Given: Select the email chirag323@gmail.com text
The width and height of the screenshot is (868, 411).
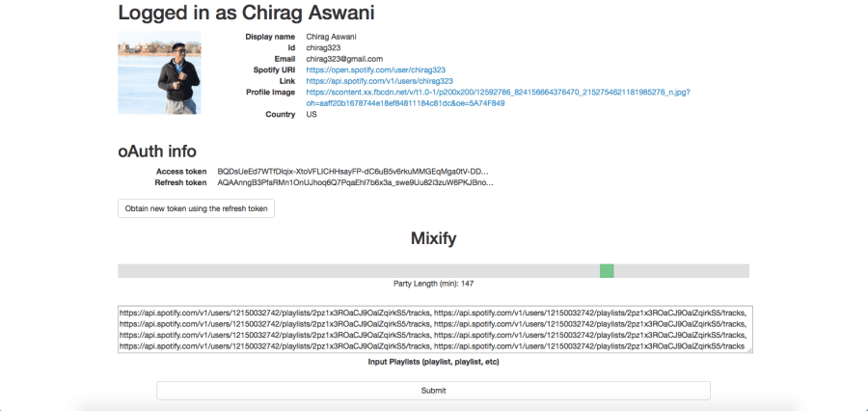Looking at the screenshot, I should pyautogui.click(x=344, y=59).
